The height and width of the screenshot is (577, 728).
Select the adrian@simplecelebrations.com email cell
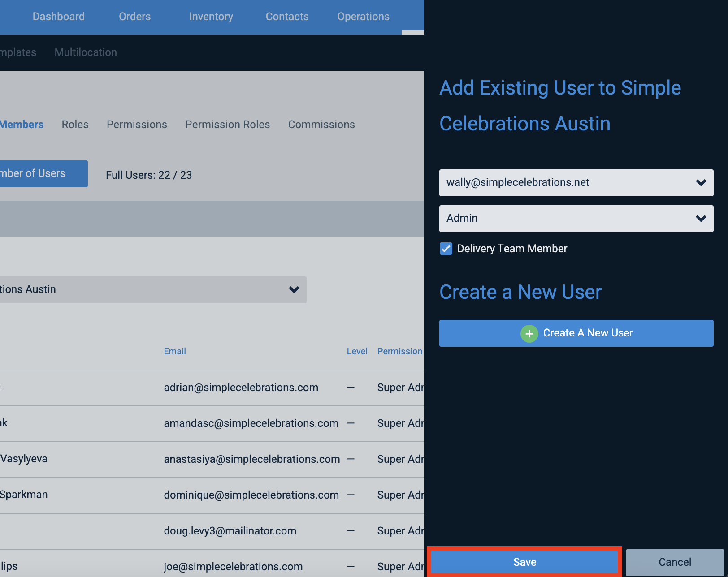(241, 388)
